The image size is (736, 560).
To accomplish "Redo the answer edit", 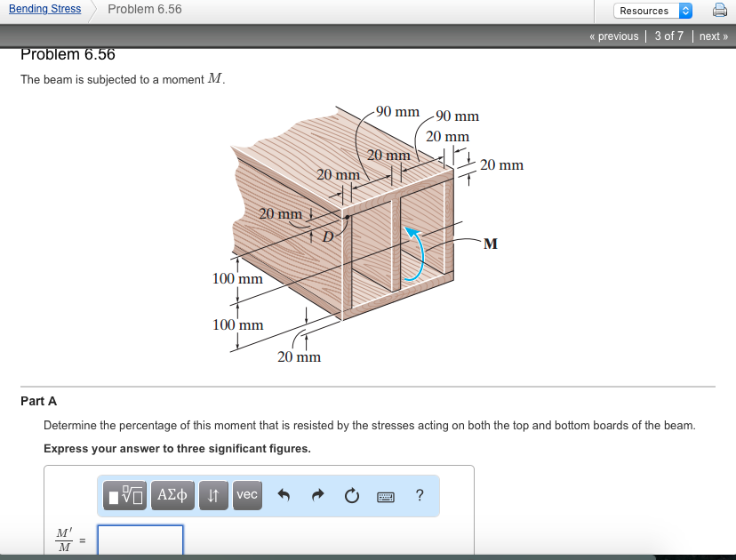I will tap(317, 495).
